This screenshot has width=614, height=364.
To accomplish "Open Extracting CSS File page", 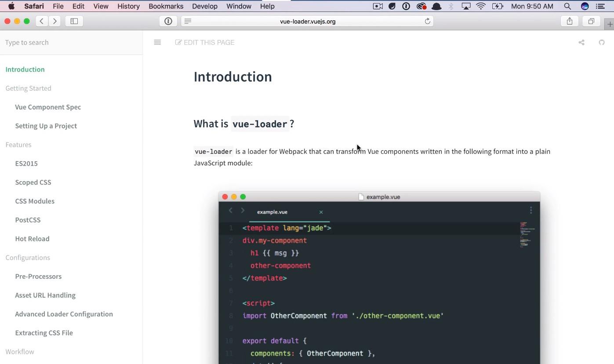I will (44, 333).
